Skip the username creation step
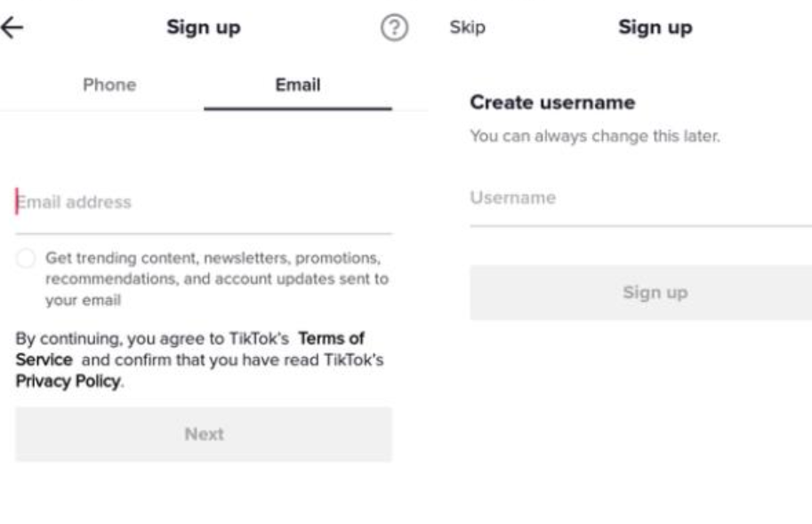This screenshot has width=812, height=524. pyautogui.click(x=468, y=28)
